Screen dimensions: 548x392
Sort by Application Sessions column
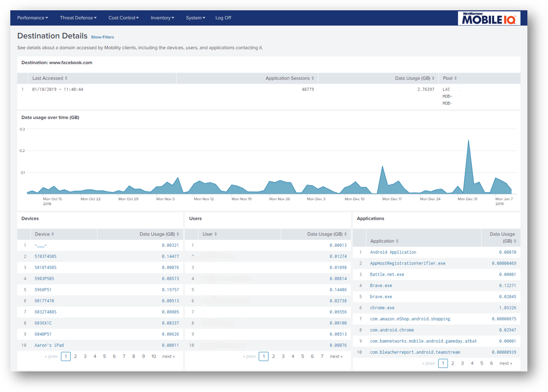(289, 78)
